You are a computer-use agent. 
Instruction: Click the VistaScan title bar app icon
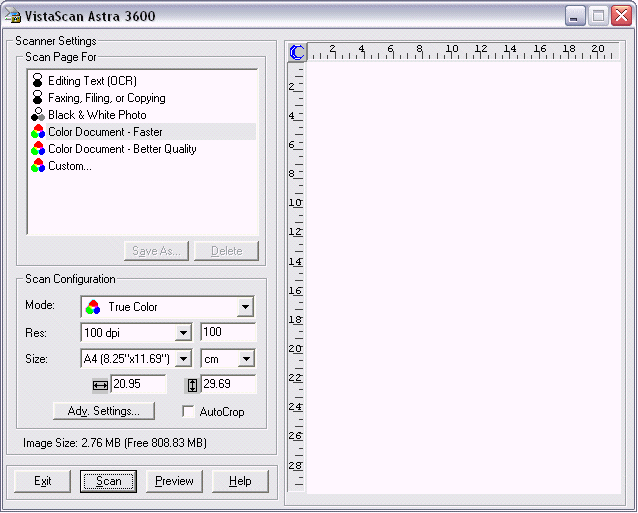(x=13, y=15)
